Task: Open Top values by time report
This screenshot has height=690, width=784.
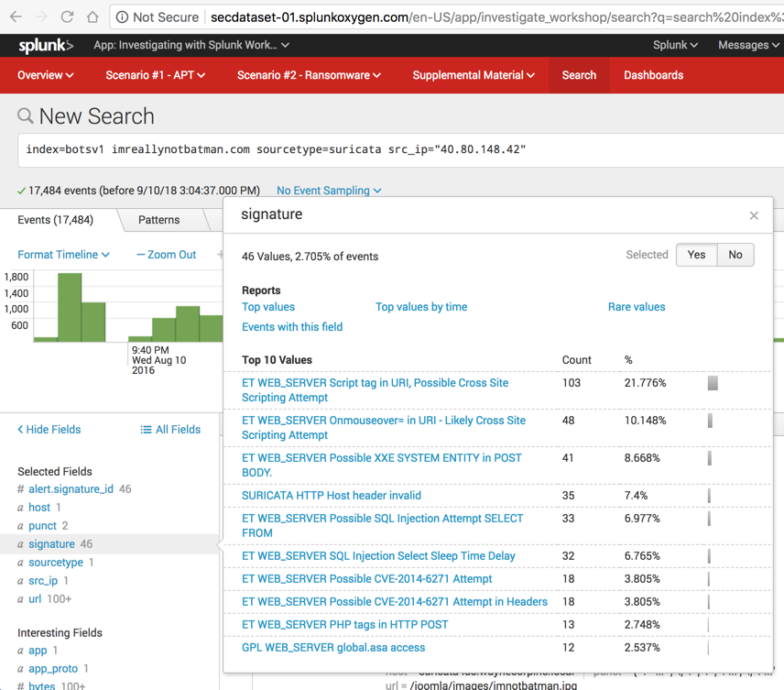Action: click(421, 307)
